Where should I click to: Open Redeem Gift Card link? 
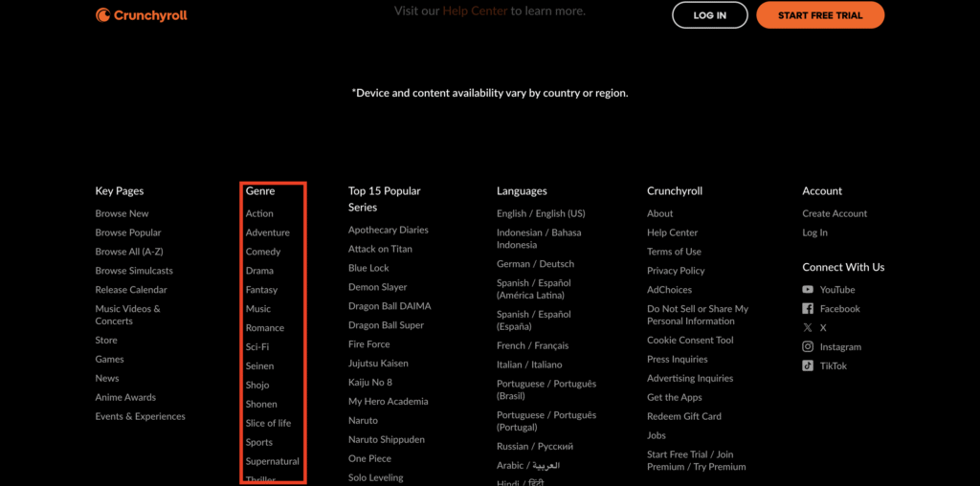[683, 417]
